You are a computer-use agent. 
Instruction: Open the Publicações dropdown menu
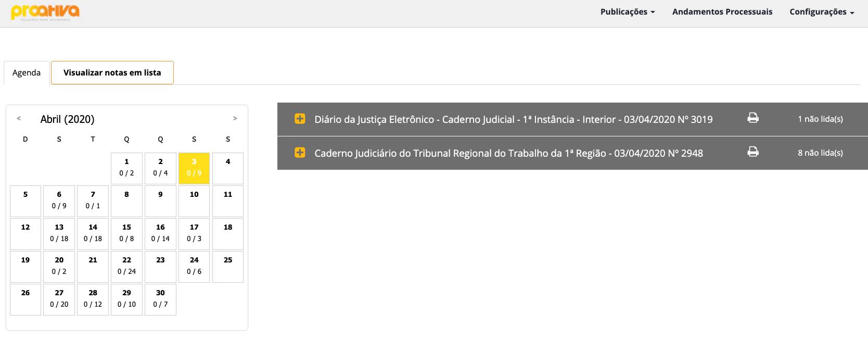click(x=628, y=11)
